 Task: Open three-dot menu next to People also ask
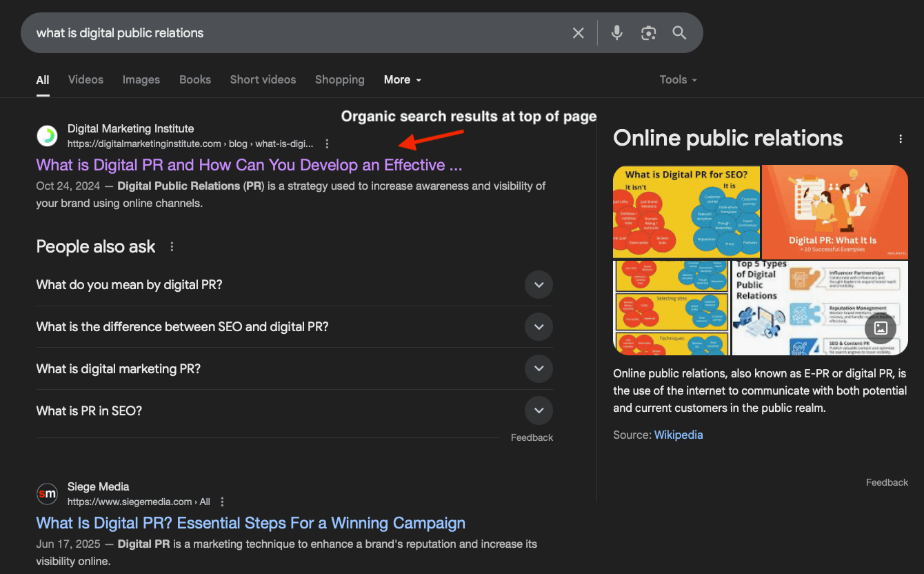click(172, 247)
